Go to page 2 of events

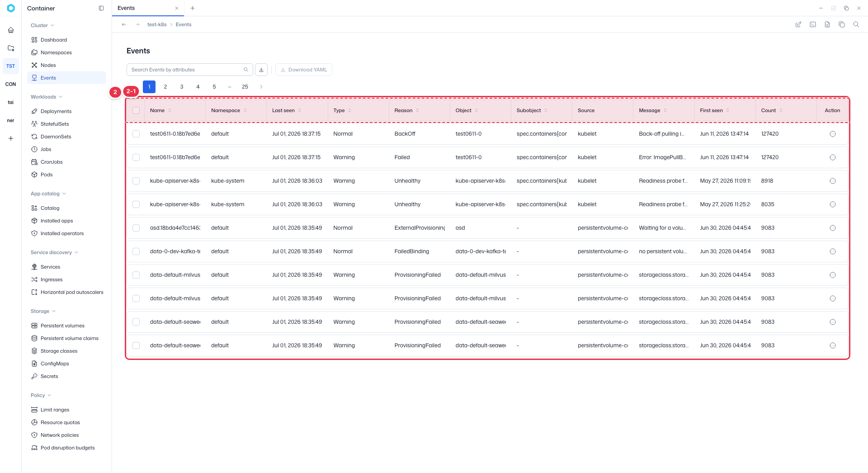(165, 87)
